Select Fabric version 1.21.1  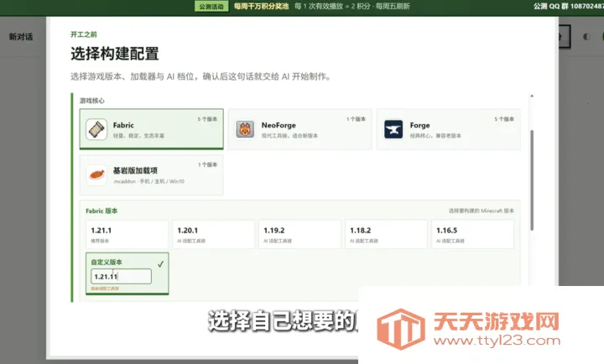pyautogui.click(x=128, y=235)
